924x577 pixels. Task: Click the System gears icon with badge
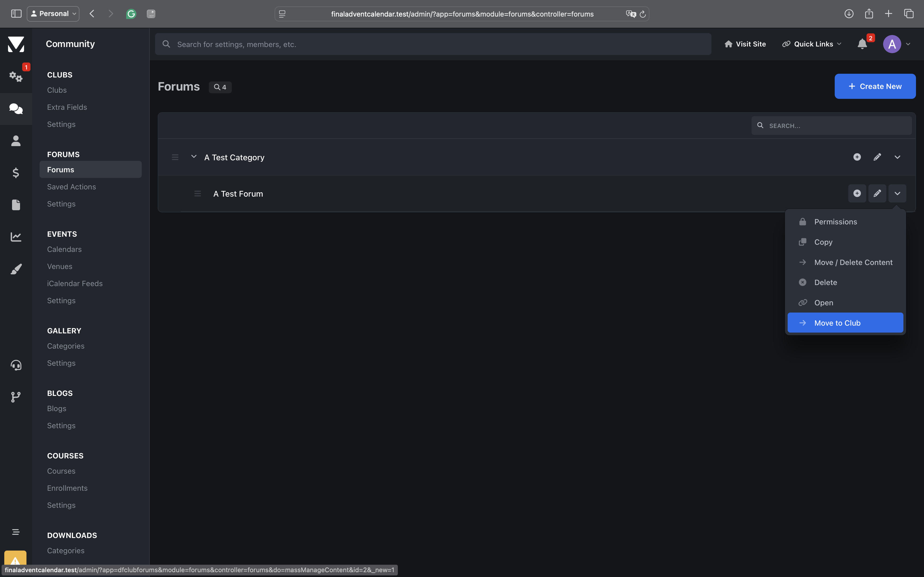pos(16,76)
